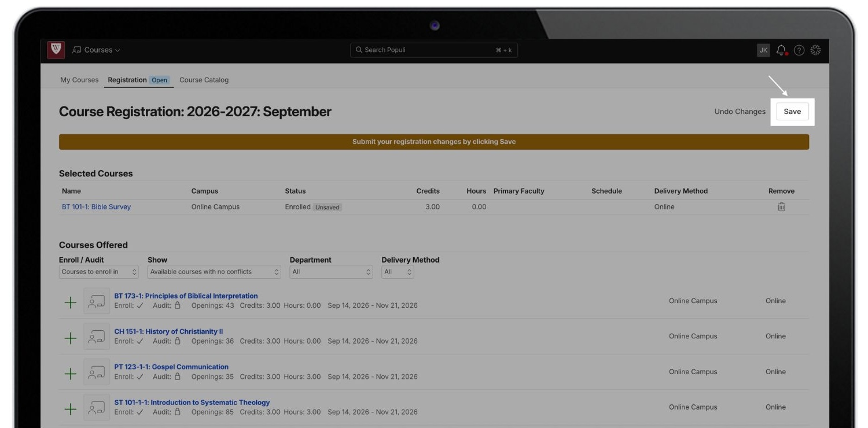The image size is (868, 428).
Task: Click the Primary Faculty column header
Action: tap(519, 191)
